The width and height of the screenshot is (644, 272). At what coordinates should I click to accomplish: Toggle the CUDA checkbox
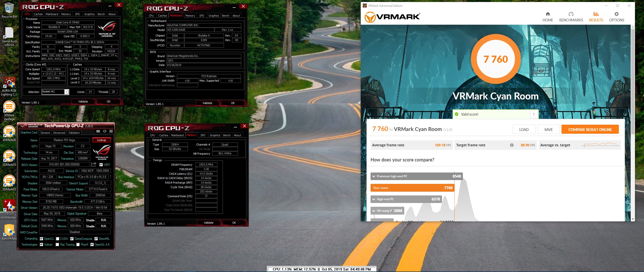pyautogui.click(x=58, y=239)
